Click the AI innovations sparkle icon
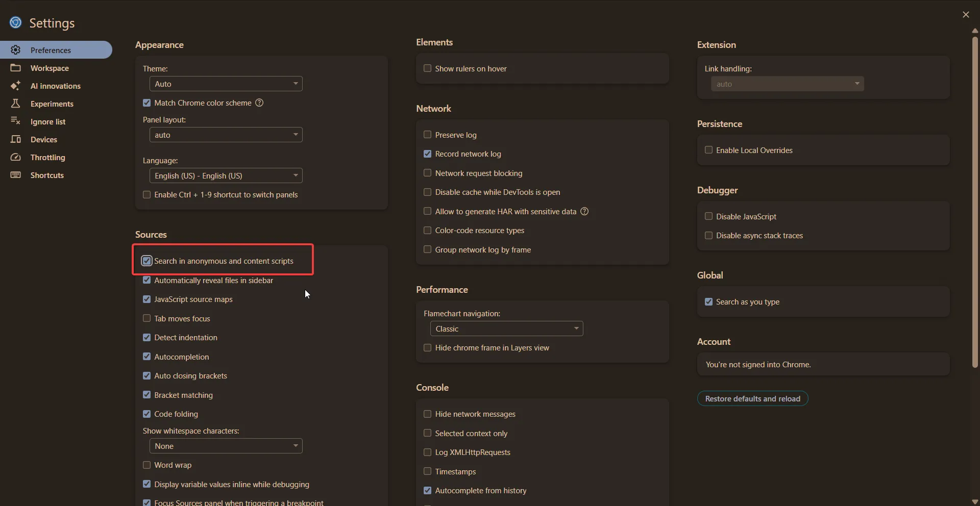This screenshot has width=980, height=506. pyautogui.click(x=15, y=86)
